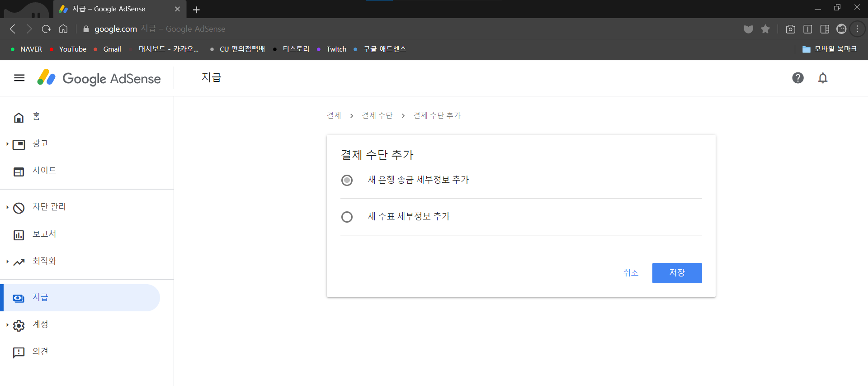
Task: Click the 지급 payments money icon
Action: coord(19,298)
